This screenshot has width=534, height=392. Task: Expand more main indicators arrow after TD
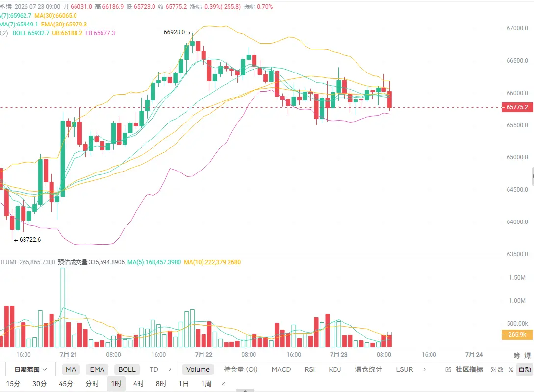pos(170,369)
